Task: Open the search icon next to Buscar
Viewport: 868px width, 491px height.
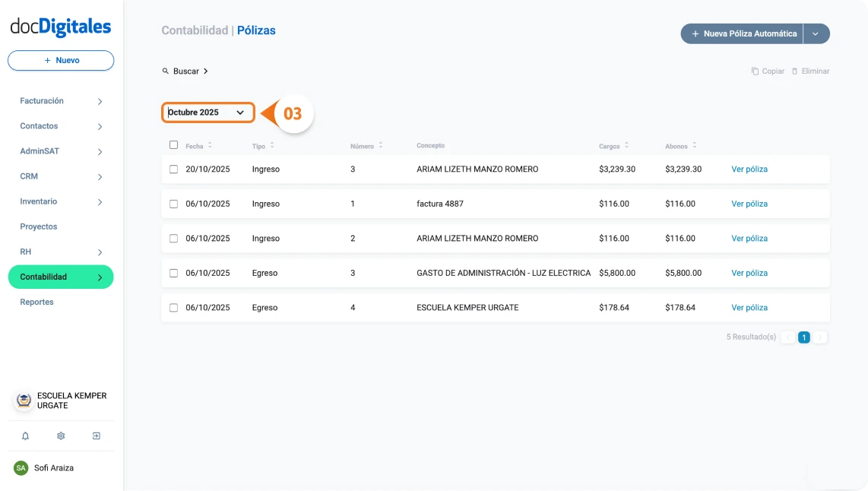Action: (x=166, y=71)
